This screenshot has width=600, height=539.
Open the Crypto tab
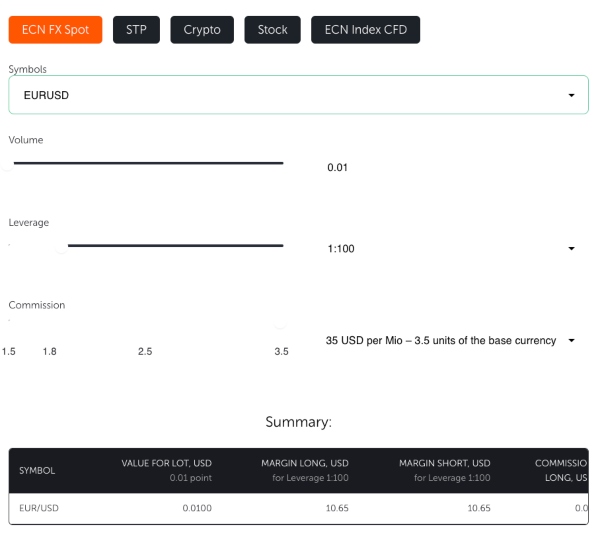202,30
